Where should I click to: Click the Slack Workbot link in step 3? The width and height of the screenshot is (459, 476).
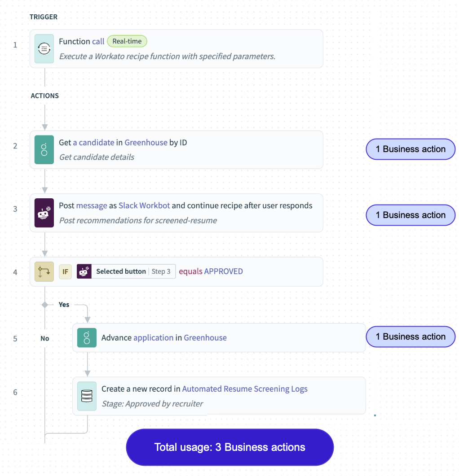tap(144, 205)
